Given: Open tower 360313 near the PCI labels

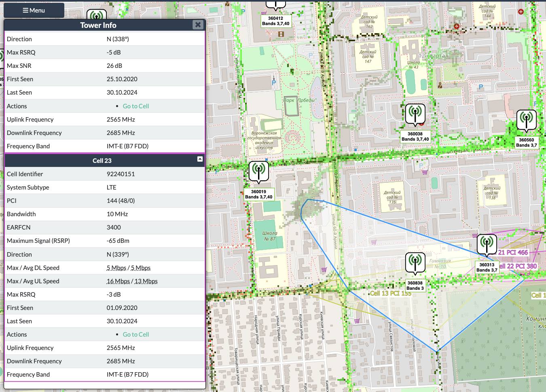Looking at the screenshot, I should coord(487,244).
